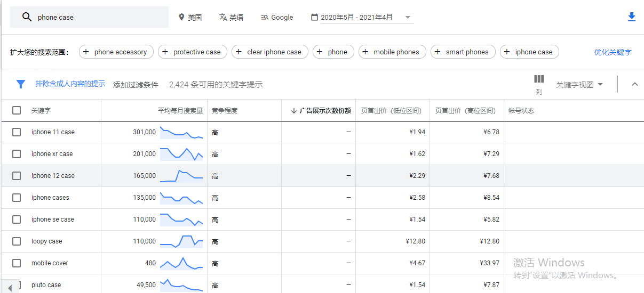The image size is (644, 293).
Task: Click plus icon on iphone case chip
Action: [507, 52]
